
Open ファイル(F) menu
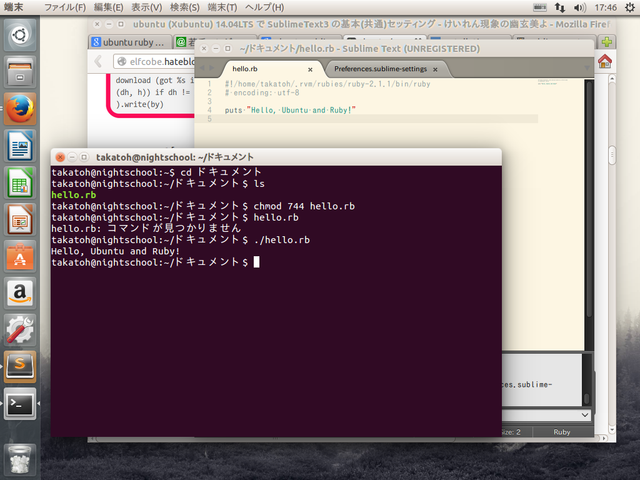65,7
